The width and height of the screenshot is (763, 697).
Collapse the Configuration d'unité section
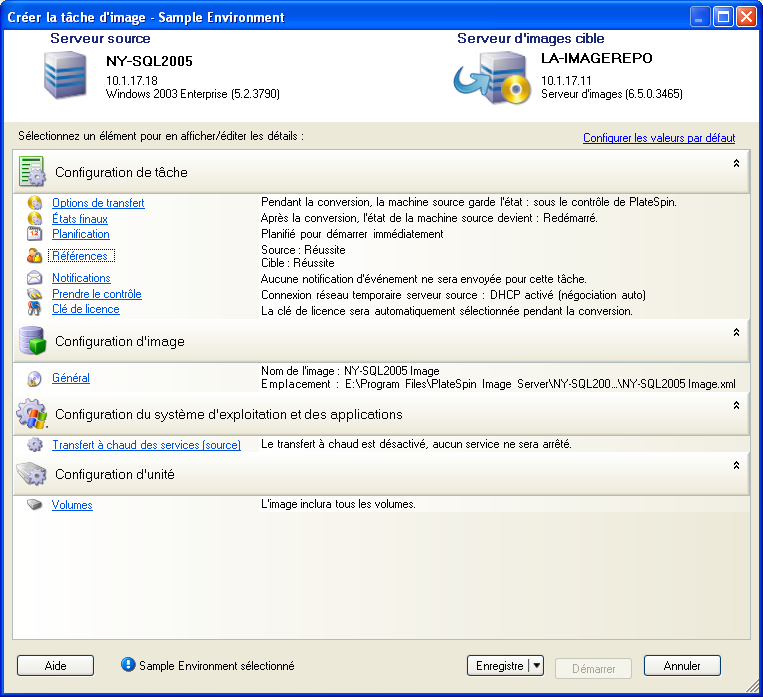736,465
